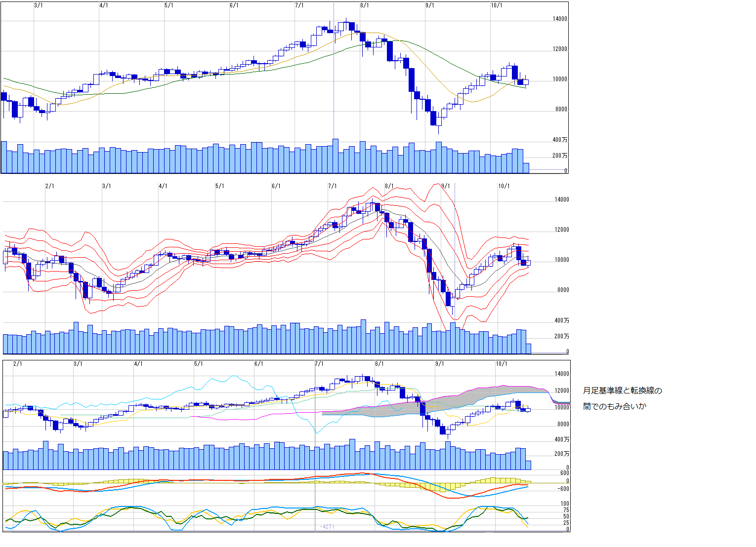This screenshot has height=547, width=756.
Task: Click the "8000" price label on middle chart
Action: 563,290
